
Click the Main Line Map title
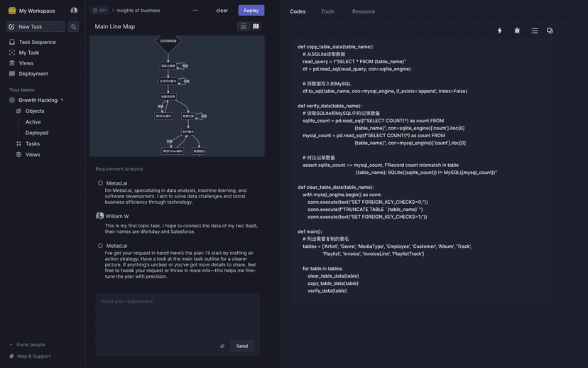point(115,26)
